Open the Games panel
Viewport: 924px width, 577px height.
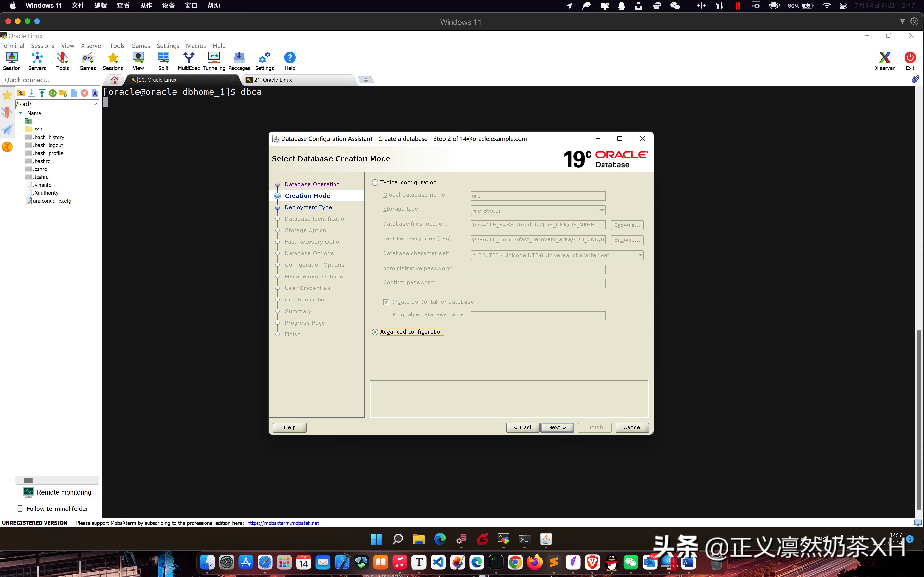[x=87, y=60]
